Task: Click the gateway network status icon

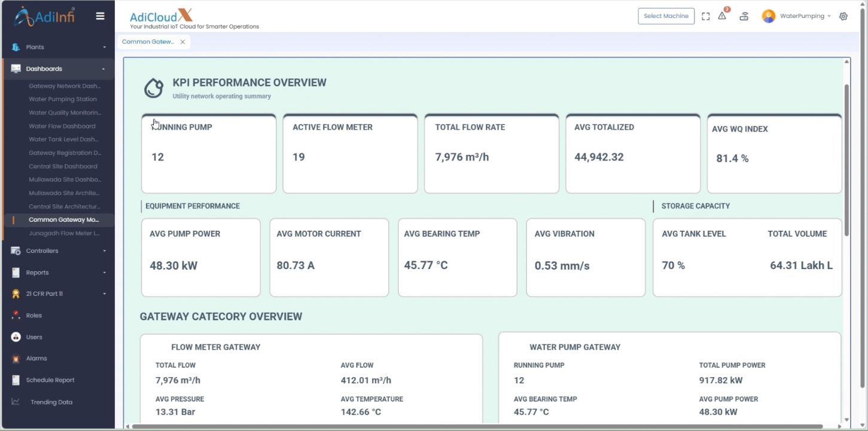Action: point(744,16)
